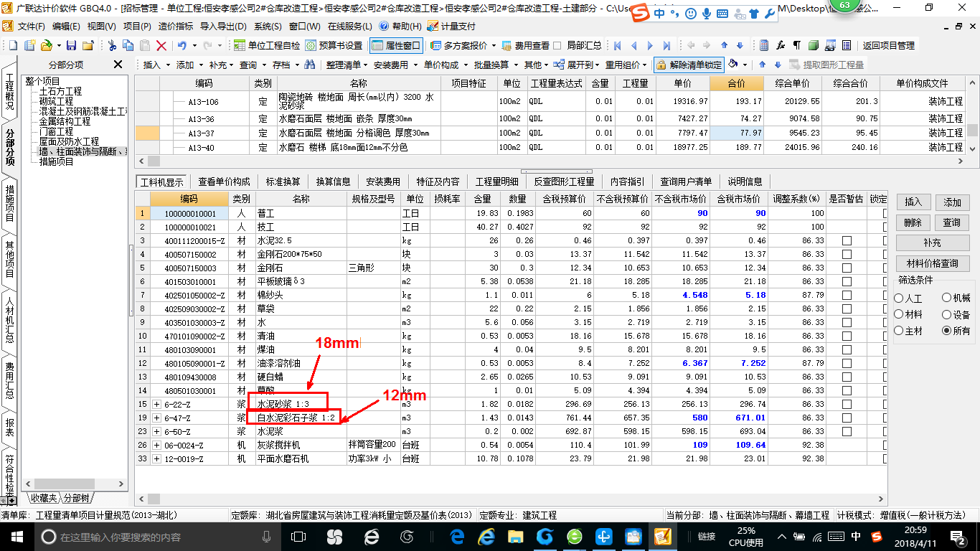Screen dimensions: 980x551
Task: Open the 单位工程自检 tool
Action: click(x=267, y=45)
